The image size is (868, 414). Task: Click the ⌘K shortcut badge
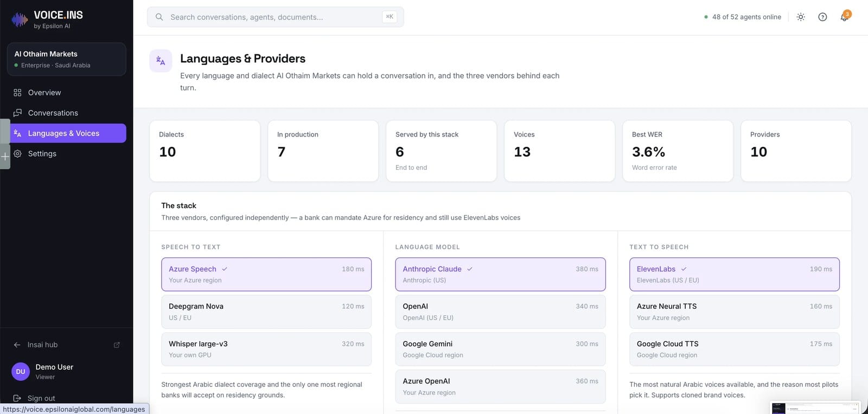(390, 17)
